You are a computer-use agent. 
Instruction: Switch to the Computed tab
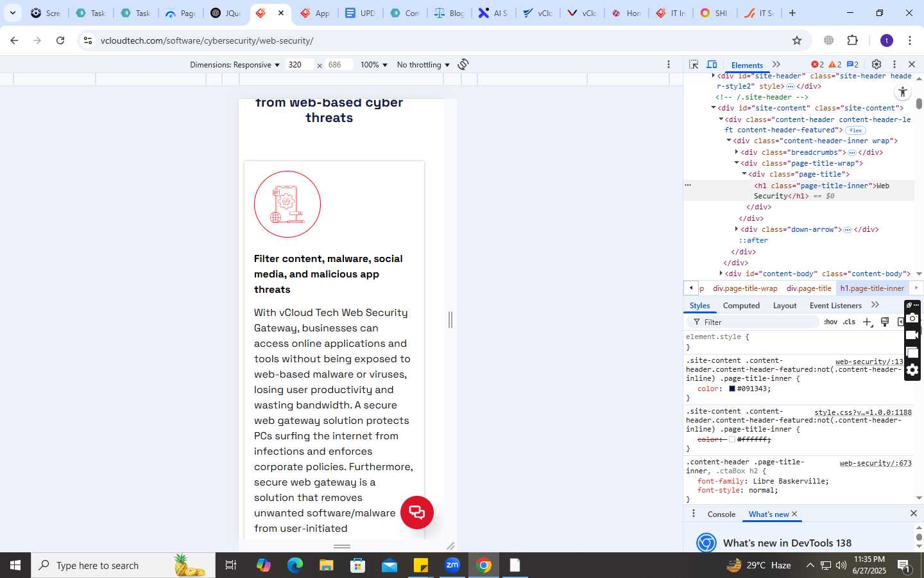click(741, 306)
